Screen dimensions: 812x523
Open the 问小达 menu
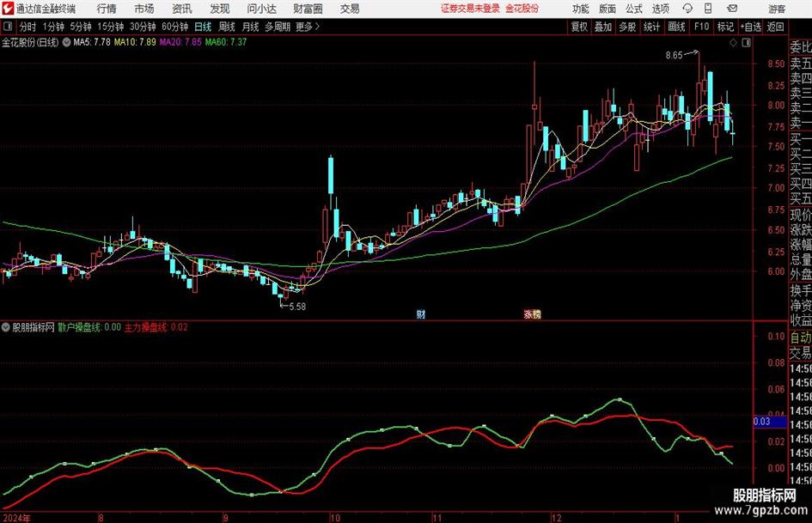tap(261, 9)
